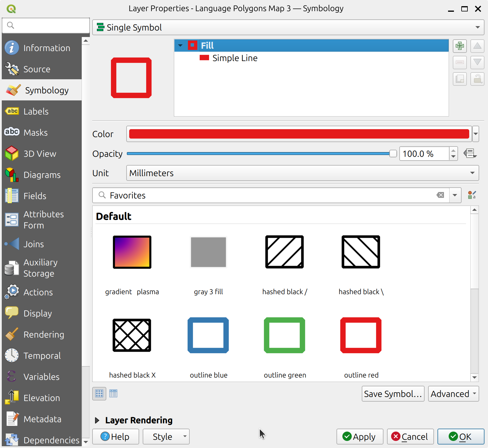Viewport: 488px width, 448px height.
Task: Add a new symbol layer
Action: pos(460,46)
